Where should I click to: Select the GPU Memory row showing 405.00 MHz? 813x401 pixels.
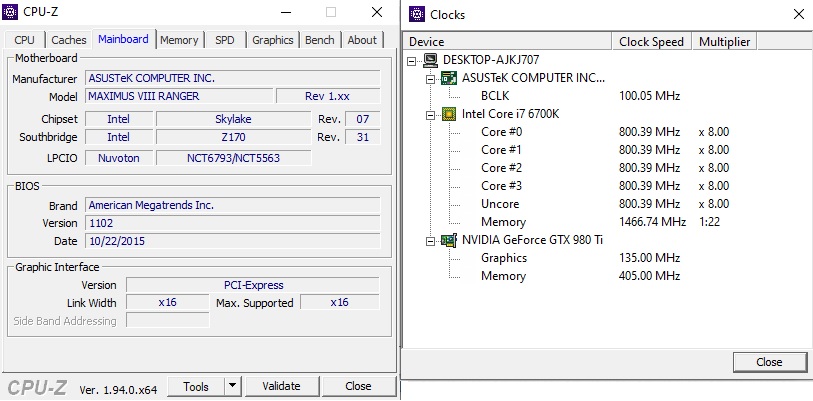pos(503,276)
